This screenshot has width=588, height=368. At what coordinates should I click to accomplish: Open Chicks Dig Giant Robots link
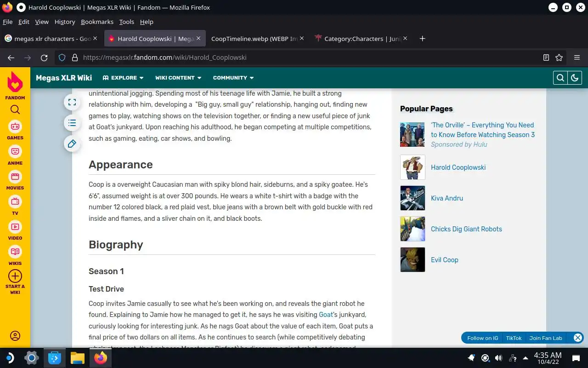pos(466,229)
